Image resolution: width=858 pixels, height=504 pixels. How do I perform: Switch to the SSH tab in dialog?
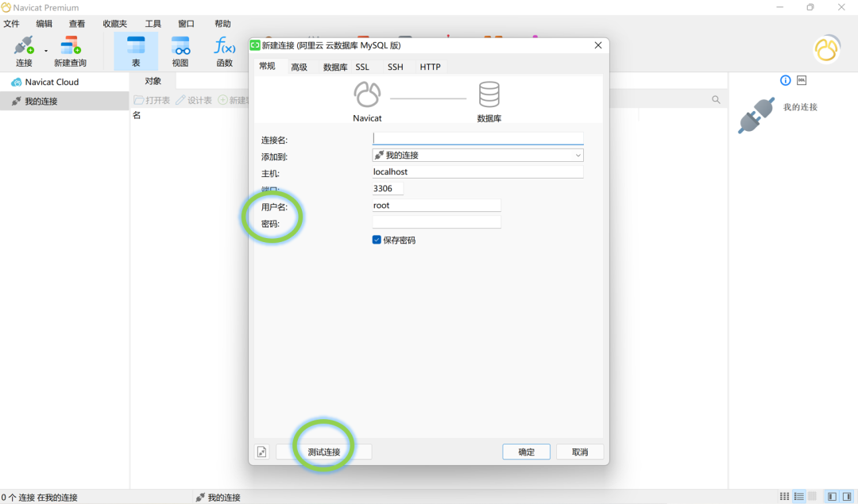(x=395, y=67)
